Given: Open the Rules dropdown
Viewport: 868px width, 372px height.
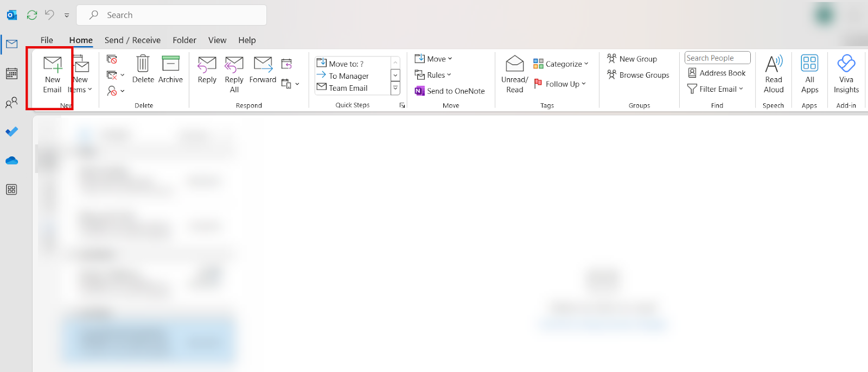Looking at the screenshot, I should (433, 75).
